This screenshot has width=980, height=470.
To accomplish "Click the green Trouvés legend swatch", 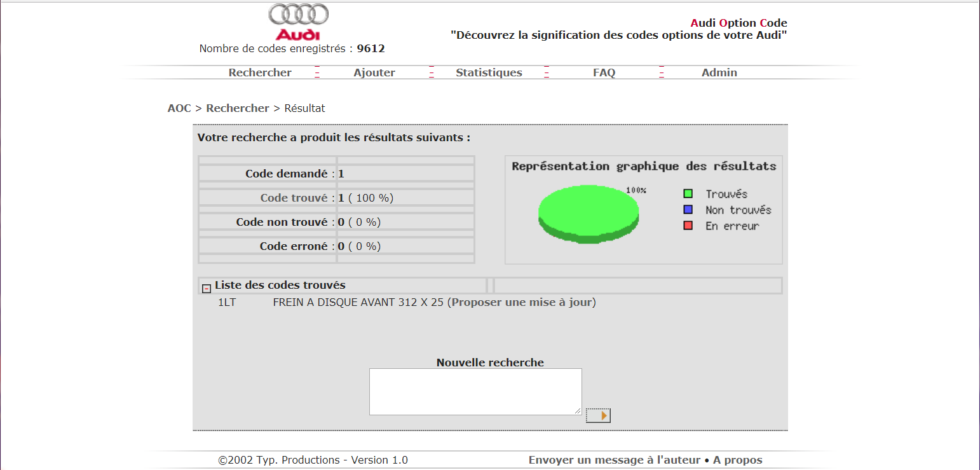I will point(688,194).
